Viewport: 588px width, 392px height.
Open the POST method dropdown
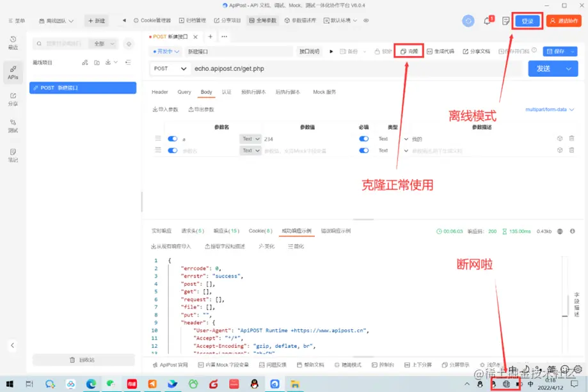170,68
